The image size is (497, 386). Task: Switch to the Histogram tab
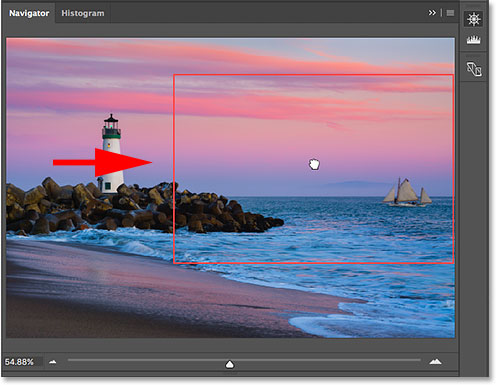[83, 13]
